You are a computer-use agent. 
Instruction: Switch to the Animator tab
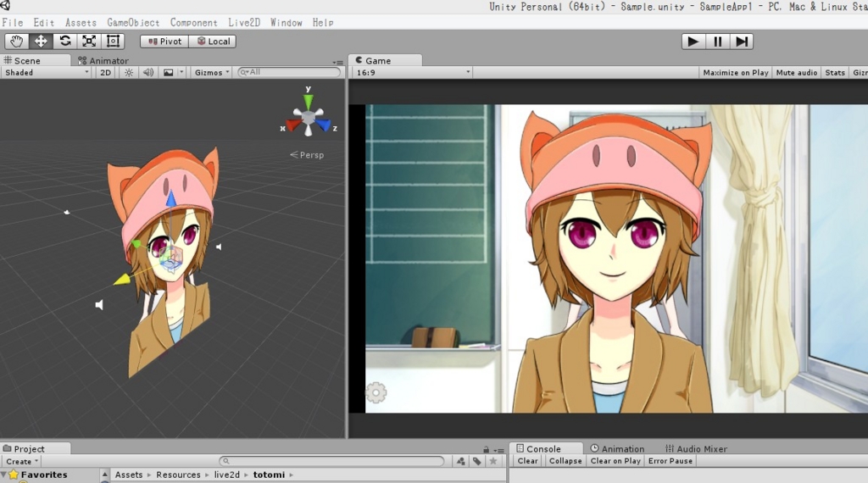pyautogui.click(x=103, y=61)
